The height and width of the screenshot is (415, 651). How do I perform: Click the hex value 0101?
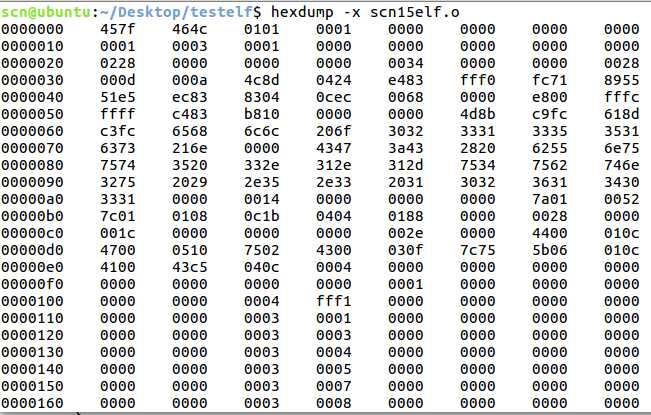pos(262,29)
